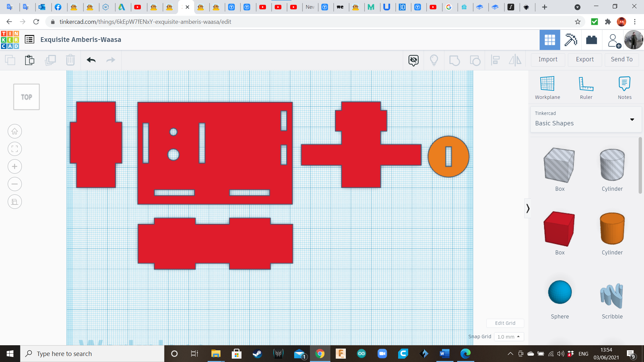Switch to Blocks mode pickaxe icon
The image size is (644, 362).
click(x=570, y=40)
